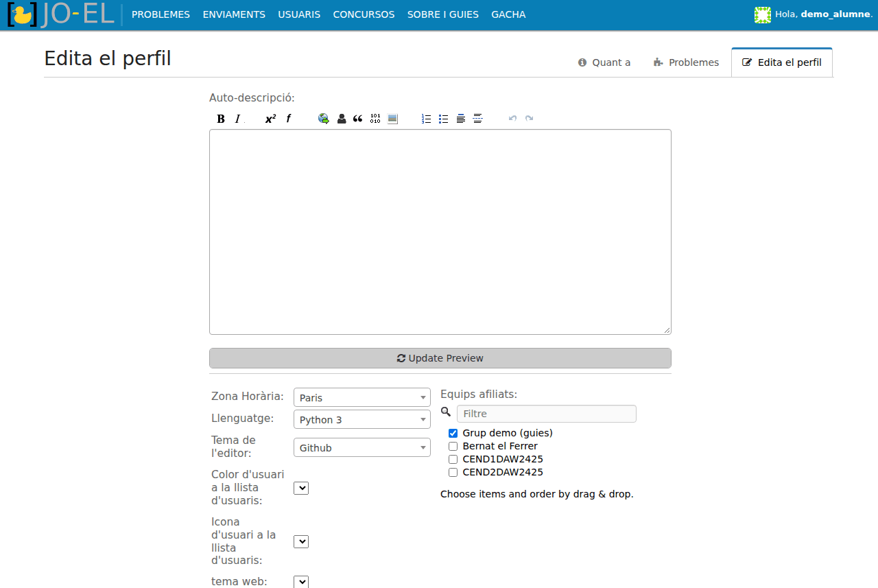Switch to the Quant a tab

click(x=604, y=62)
